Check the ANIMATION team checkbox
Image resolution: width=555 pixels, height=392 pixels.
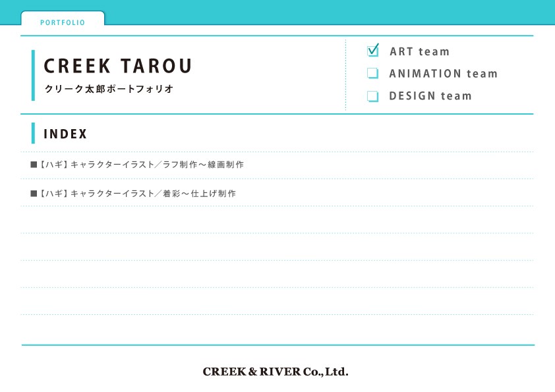[372, 73]
